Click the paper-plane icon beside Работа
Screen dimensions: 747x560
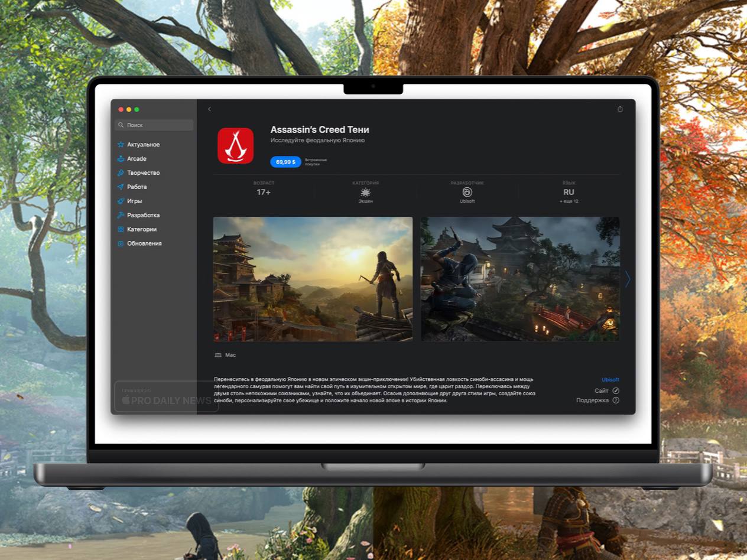pos(121,187)
